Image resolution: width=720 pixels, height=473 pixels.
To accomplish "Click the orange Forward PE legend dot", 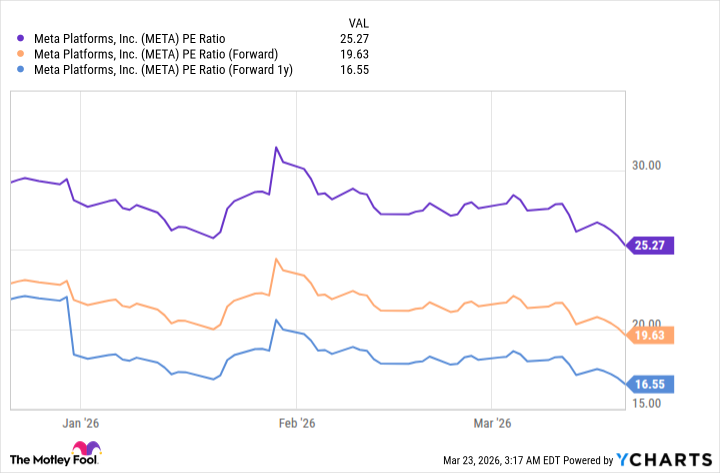I will click(22, 54).
